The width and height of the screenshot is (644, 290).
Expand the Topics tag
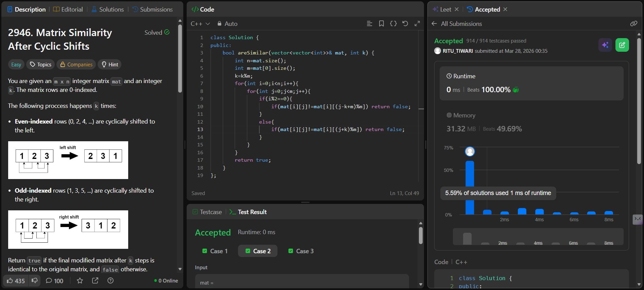(x=40, y=65)
